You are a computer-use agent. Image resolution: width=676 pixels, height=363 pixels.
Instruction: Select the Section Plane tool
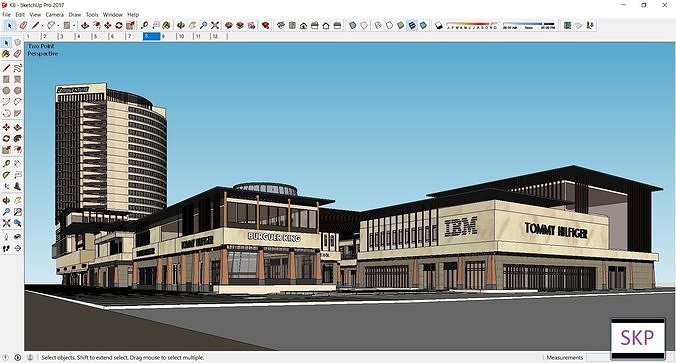click(x=17, y=248)
